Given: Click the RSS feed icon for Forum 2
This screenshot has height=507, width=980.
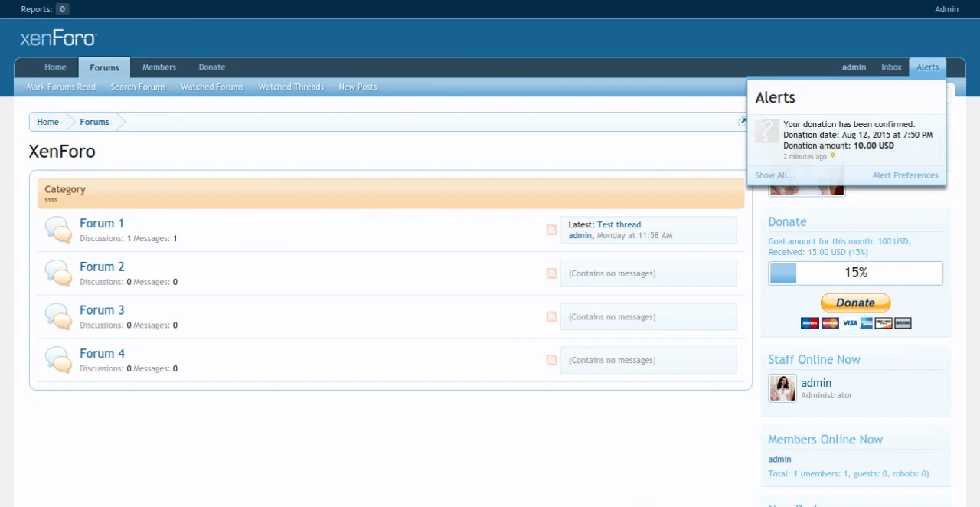Looking at the screenshot, I should [x=551, y=273].
